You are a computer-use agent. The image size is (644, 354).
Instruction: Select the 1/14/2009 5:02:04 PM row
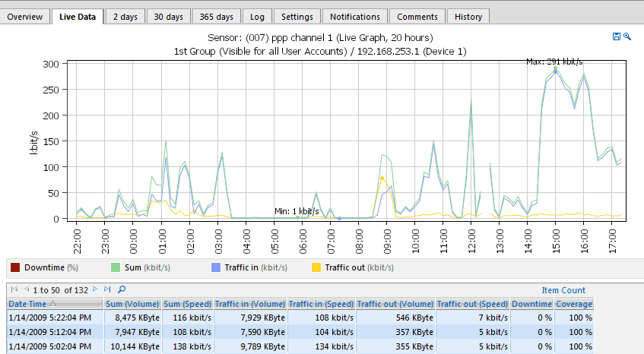click(x=300, y=346)
